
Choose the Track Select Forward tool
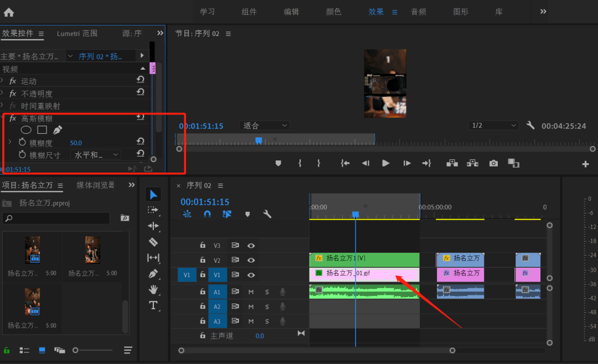(153, 210)
